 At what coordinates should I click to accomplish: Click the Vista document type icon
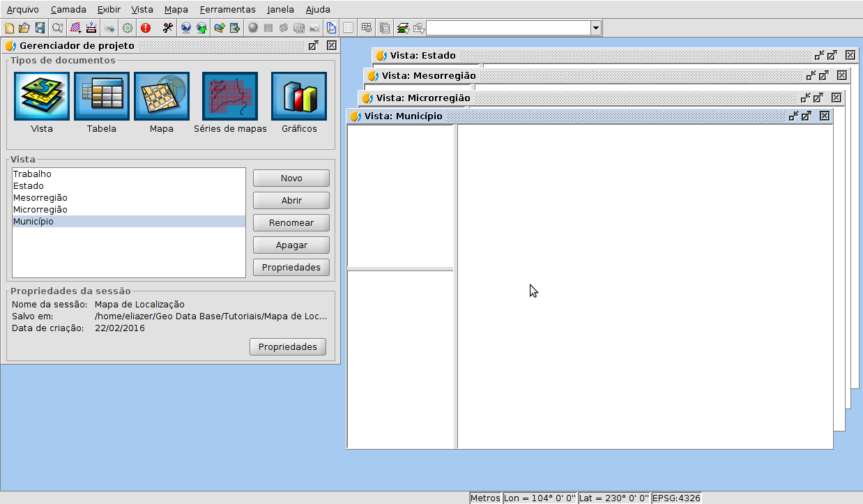42,97
